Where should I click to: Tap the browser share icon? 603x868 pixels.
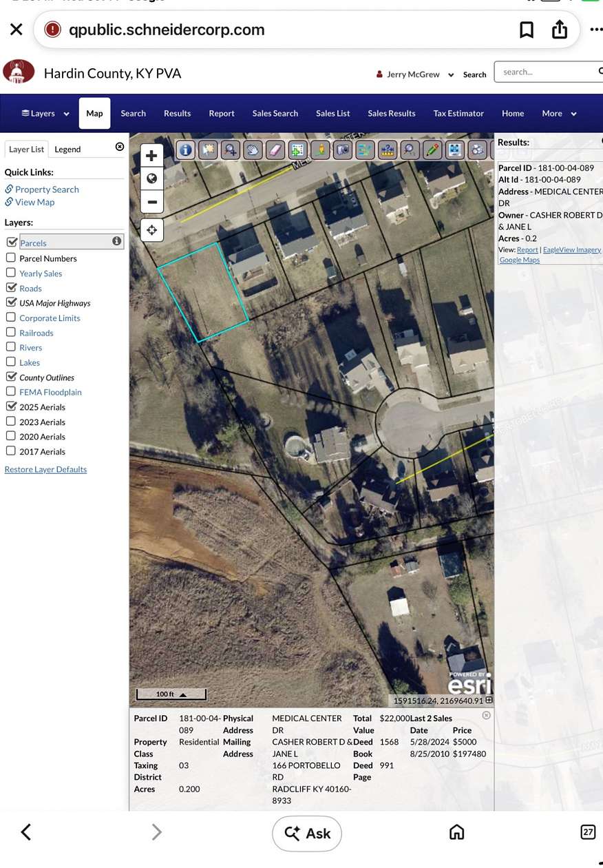click(560, 29)
